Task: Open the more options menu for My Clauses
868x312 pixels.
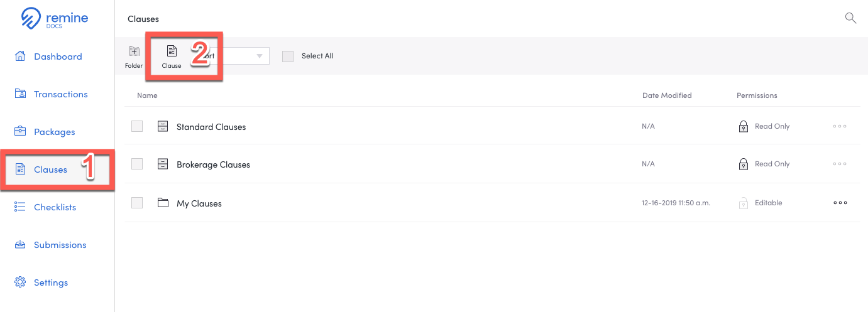Action: [x=840, y=203]
